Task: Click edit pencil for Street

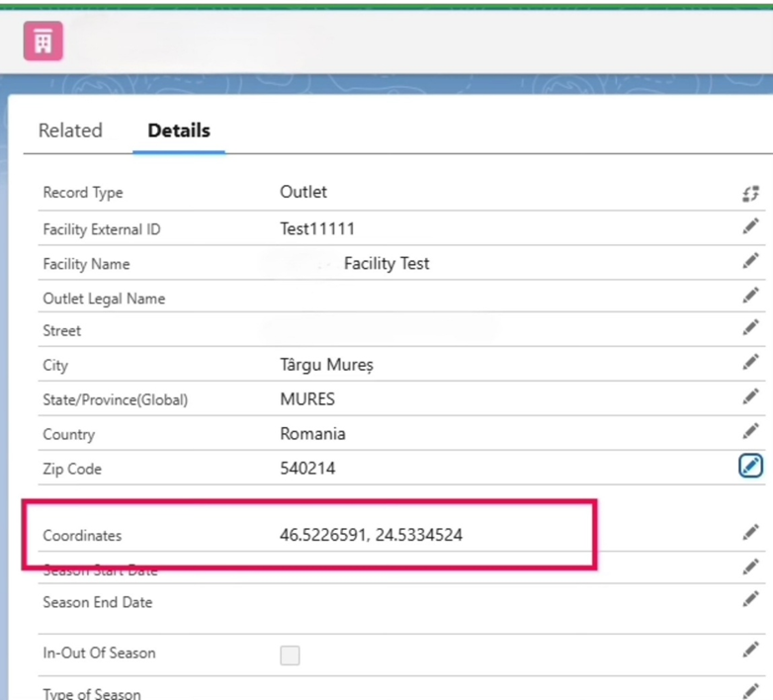Action: point(750,328)
